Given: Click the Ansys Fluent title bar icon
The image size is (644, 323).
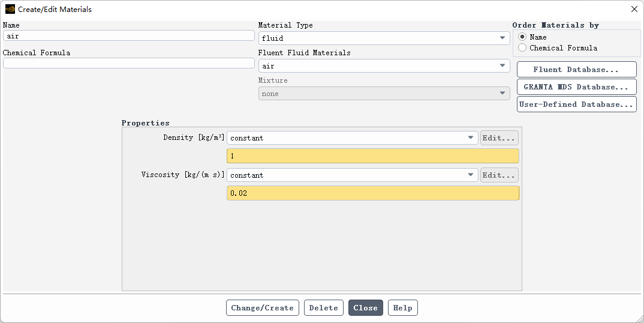Looking at the screenshot, I should click(10, 9).
